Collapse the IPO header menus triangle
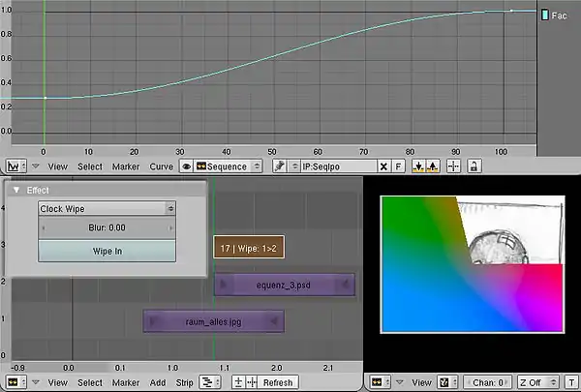 tap(36, 166)
